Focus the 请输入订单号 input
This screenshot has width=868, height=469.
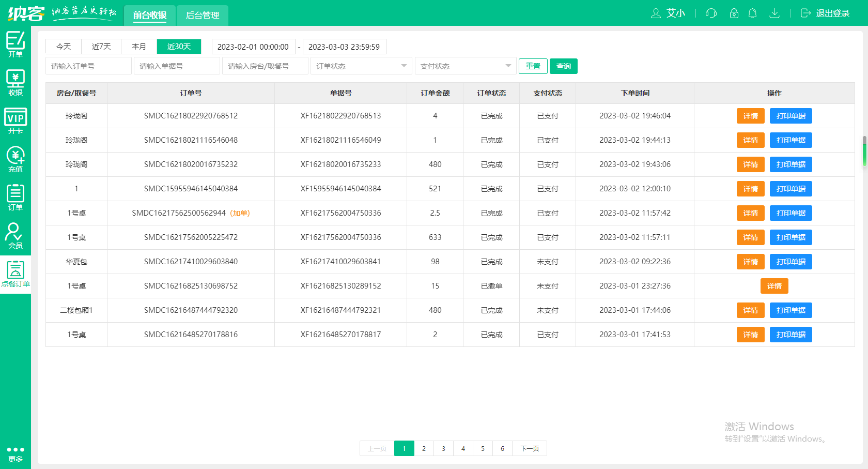[x=88, y=66]
